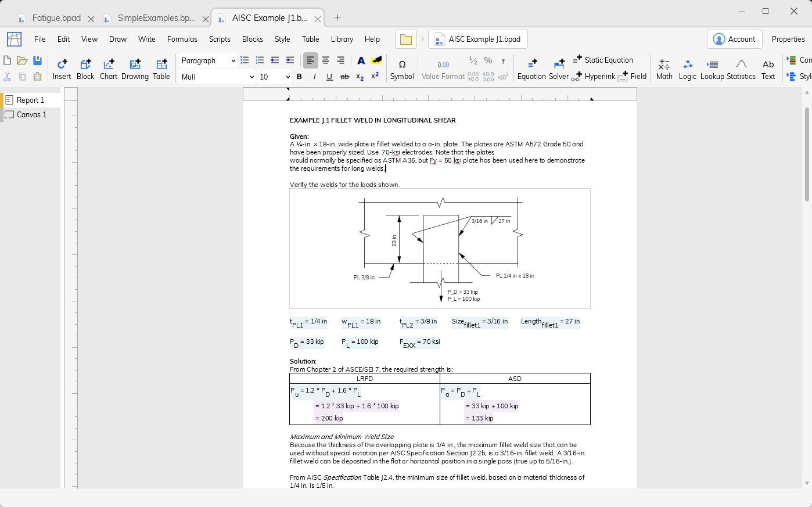Select Canvas 1 in the sidebar
Viewport: 812px width, 507px height.
30,114
